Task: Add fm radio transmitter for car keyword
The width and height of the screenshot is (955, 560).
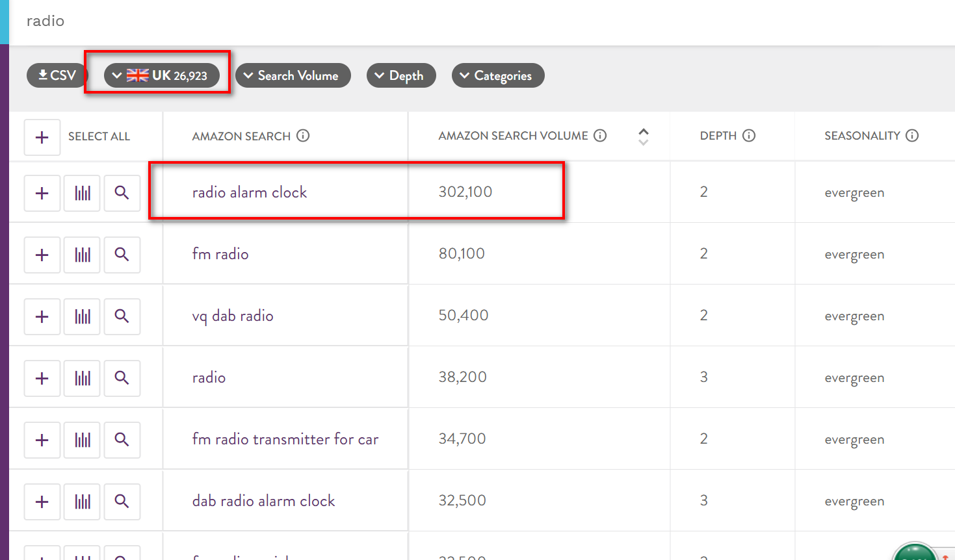Action: tap(42, 440)
